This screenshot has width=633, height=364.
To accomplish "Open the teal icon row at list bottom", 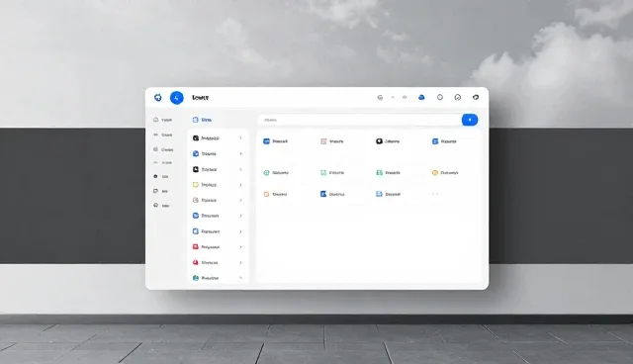I will [x=218, y=278].
